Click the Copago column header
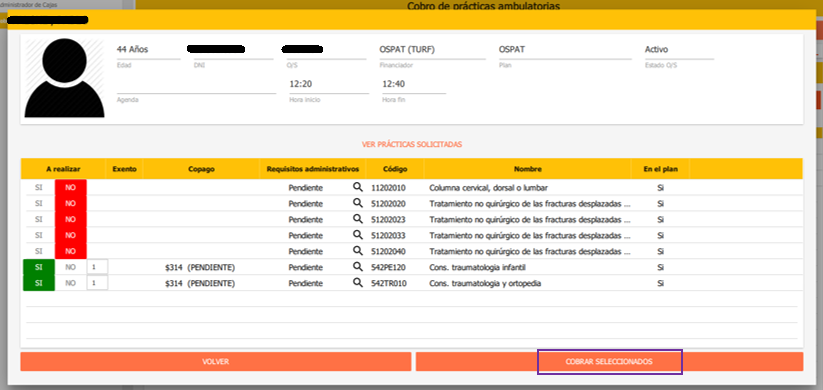 coord(202,169)
